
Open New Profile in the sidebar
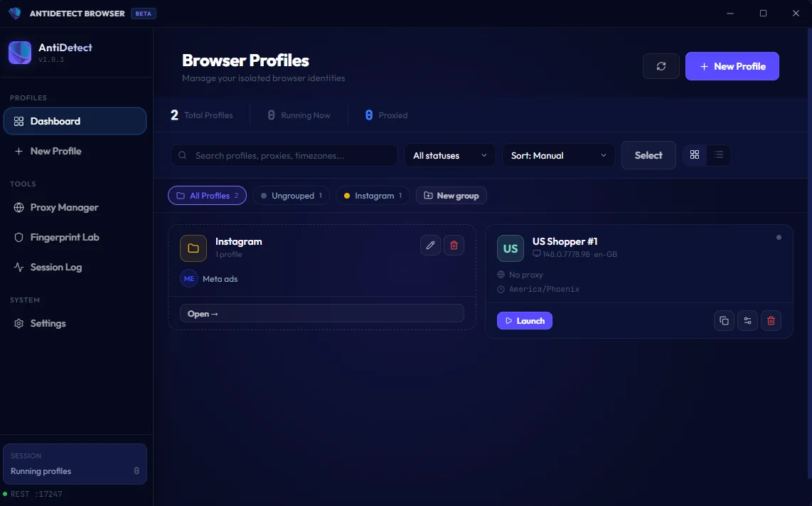pyautogui.click(x=75, y=151)
